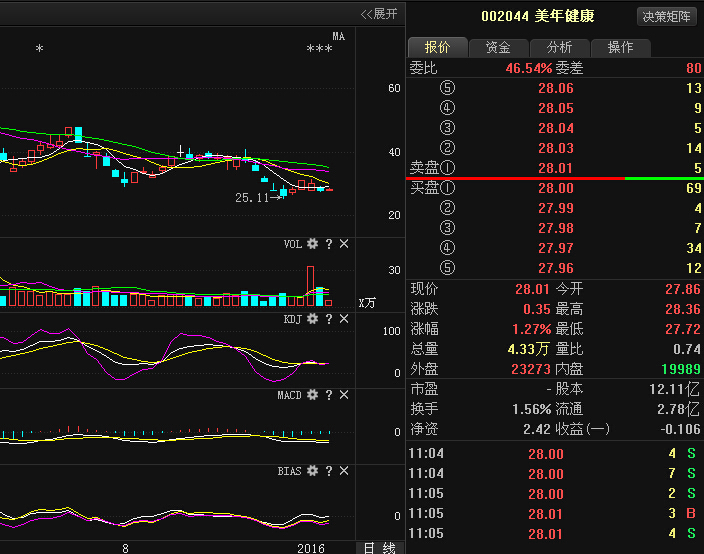Open MACD indicator settings gear
The width and height of the screenshot is (704, 554).
(x=312, y=395)
